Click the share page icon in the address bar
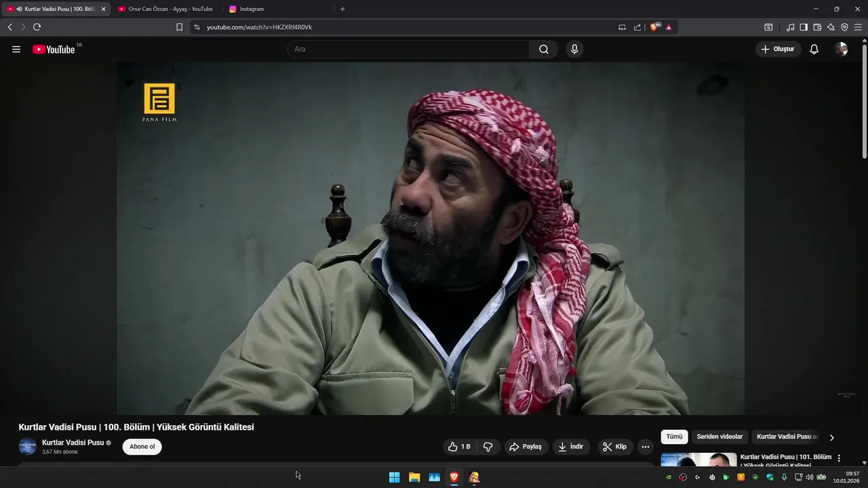Viewport: 868px width, 488px height. [x=637, y=27]
